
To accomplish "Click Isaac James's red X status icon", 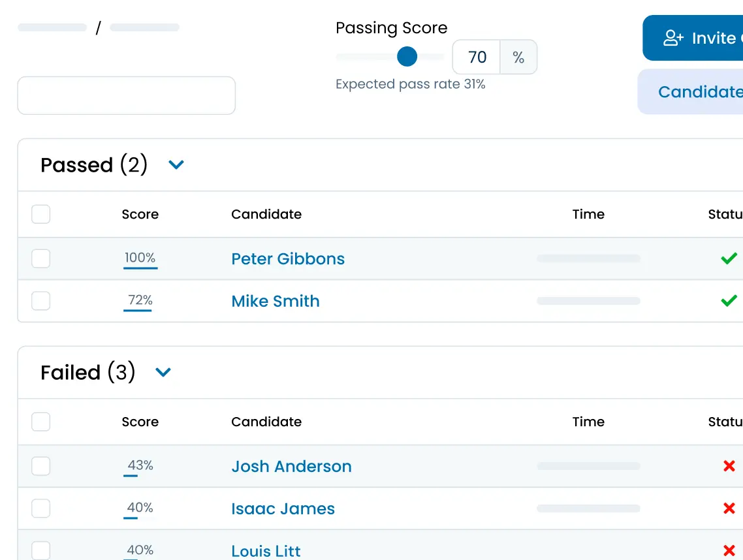I will 729,508.
